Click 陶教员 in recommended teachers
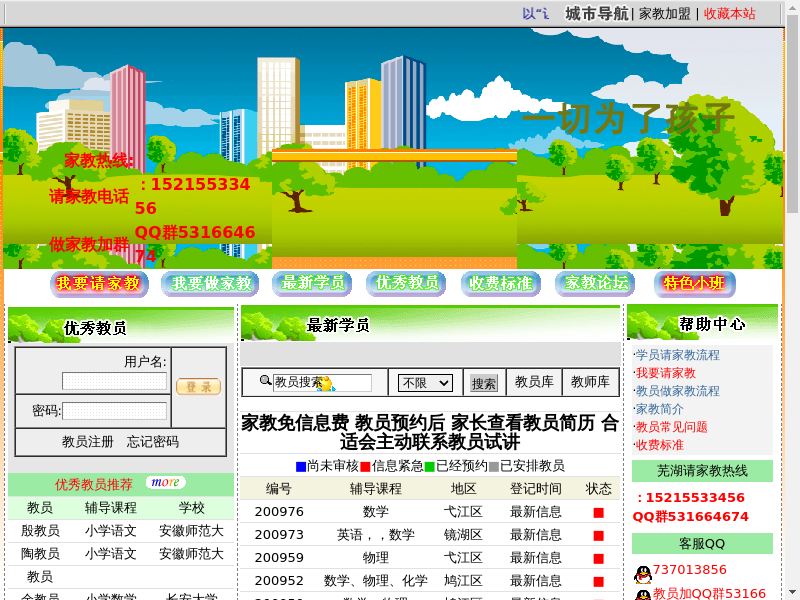The height and width of the screenshot is (600, 800). click(x=40, y=554)
